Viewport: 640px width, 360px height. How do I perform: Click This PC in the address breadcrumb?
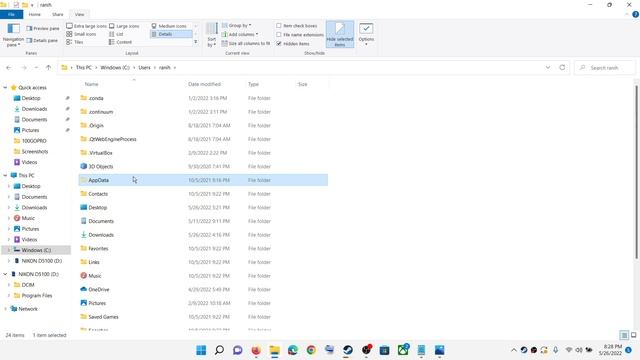pyautogui.click(x=84, y=68)
